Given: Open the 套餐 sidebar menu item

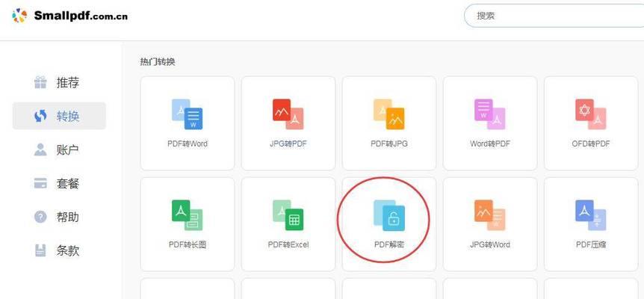Looking at the screenshot, I should [x=59, y=183].
